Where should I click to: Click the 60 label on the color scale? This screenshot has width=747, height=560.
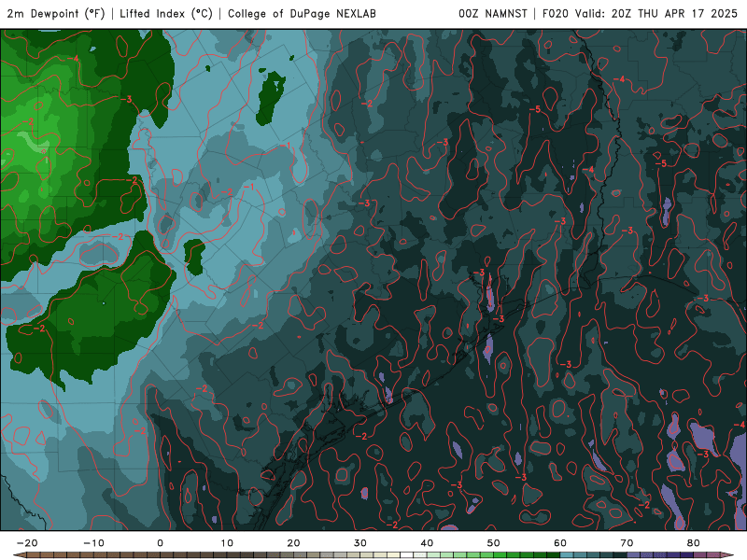pyautogui.click(x=560, y=543)
